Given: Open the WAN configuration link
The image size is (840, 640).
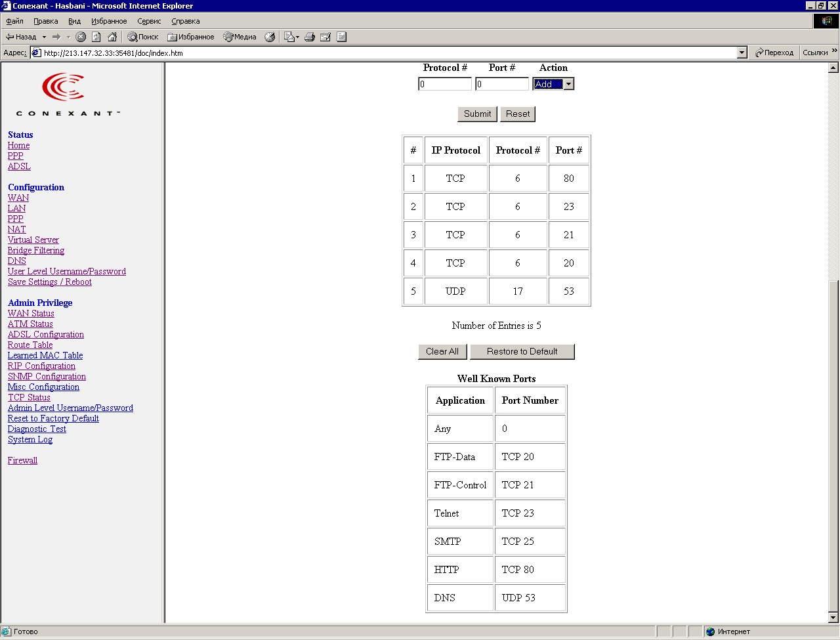Looking at the screenshot, I should click(x=18, y=198).
